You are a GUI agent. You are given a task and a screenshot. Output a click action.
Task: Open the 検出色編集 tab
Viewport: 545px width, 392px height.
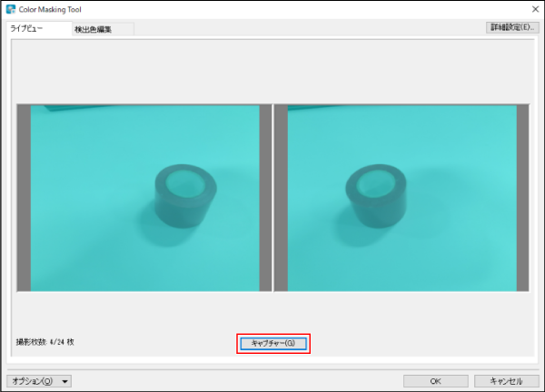103,30
